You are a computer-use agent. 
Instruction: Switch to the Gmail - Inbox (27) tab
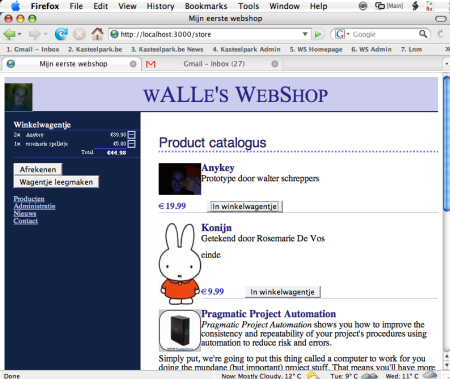coord(213,64)
